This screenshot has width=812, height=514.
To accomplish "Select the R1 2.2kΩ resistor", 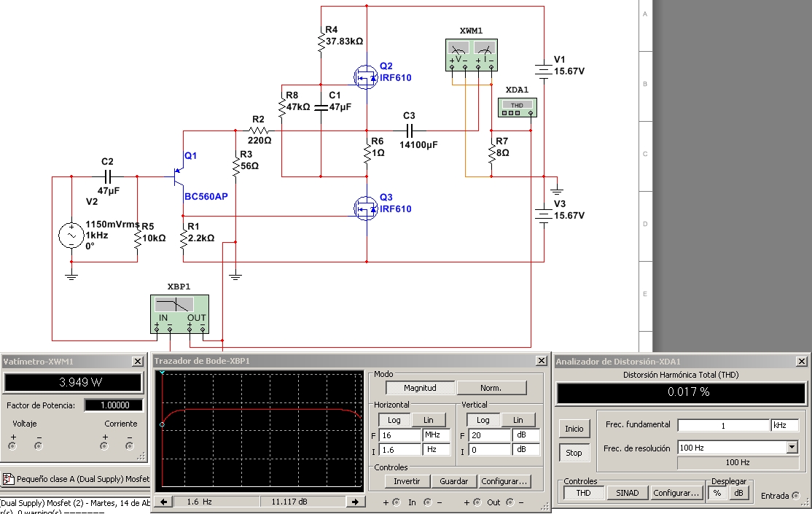I will click(184, 239).
